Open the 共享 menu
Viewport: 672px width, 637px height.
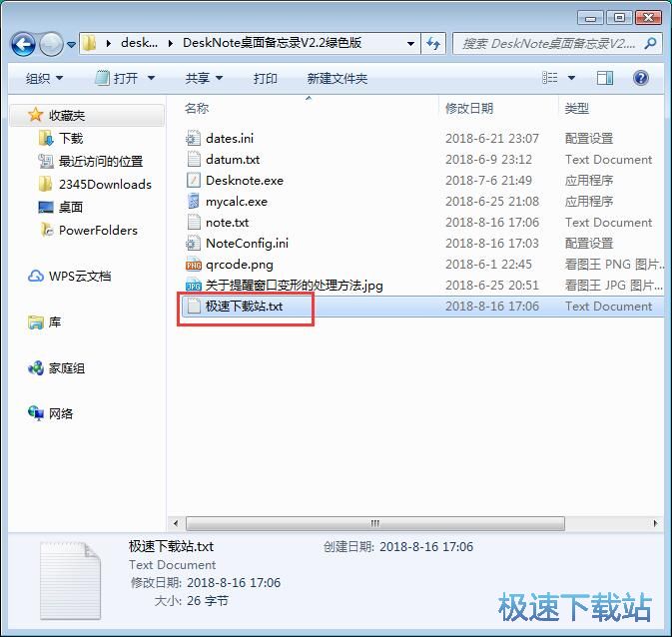pyautogui.click(x=204, y=79)
